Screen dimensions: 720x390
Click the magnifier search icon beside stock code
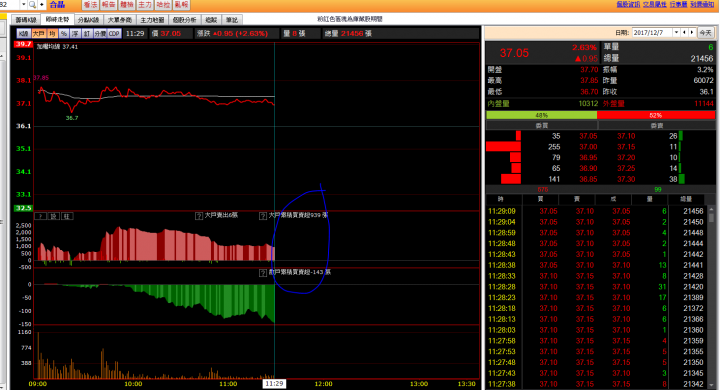(x=32, y=5)
